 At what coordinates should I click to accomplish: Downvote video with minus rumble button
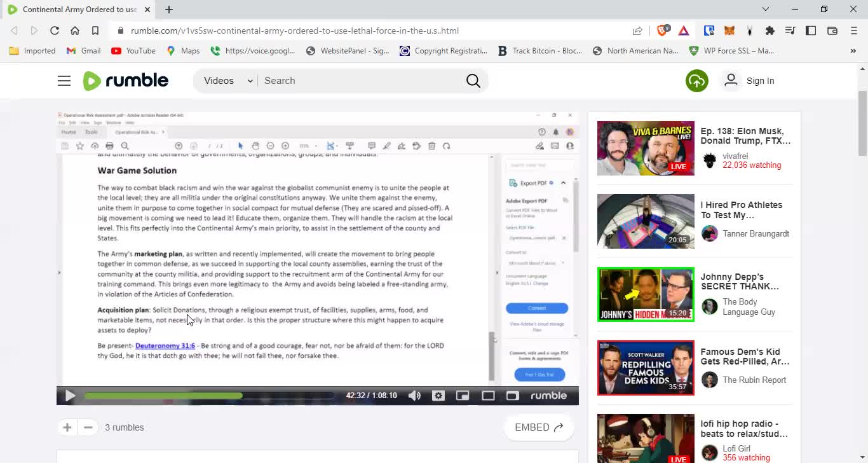[88, 427]
